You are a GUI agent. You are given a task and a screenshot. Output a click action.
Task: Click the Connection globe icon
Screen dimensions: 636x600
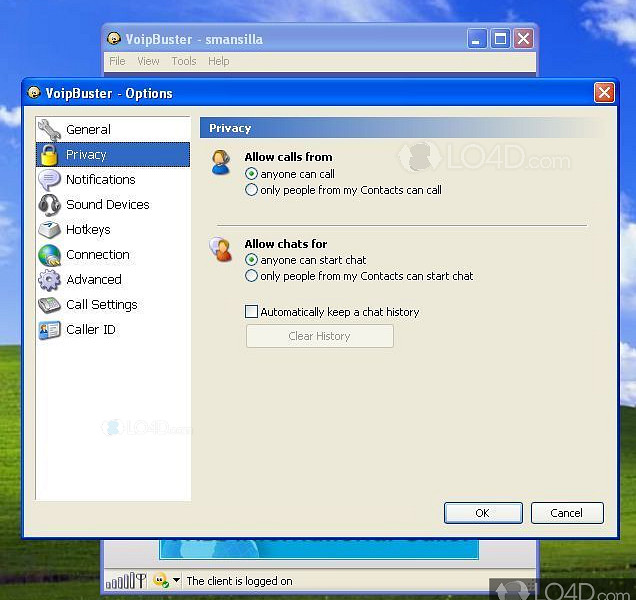click(49, 255)
